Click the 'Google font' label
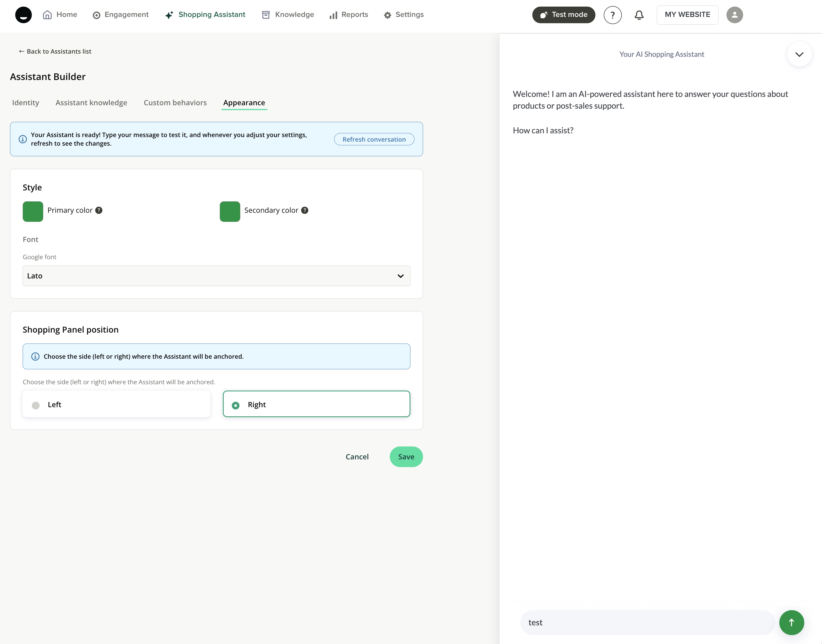Image resolution: width=822 pixels, height=644 pixels. tap(40, 257)
